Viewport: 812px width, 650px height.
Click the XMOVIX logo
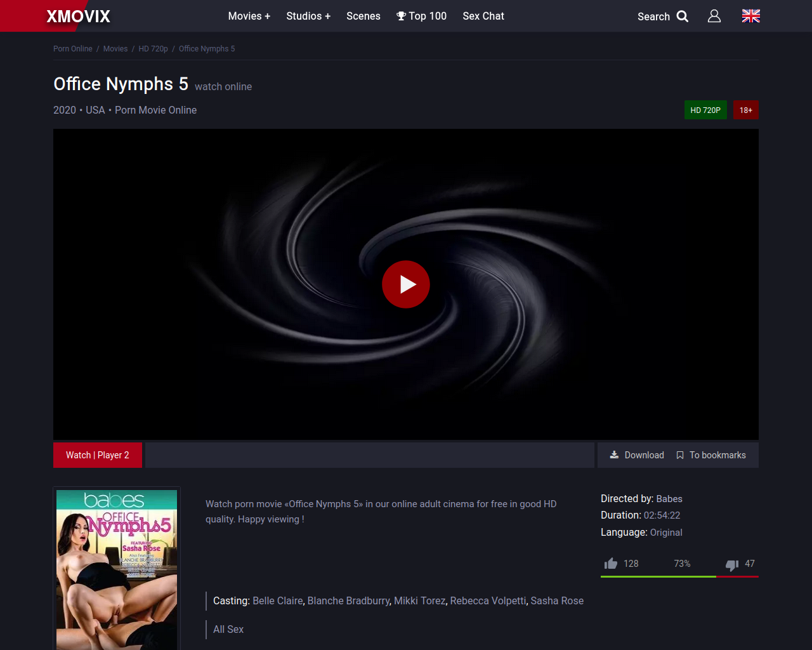(78, 17)
